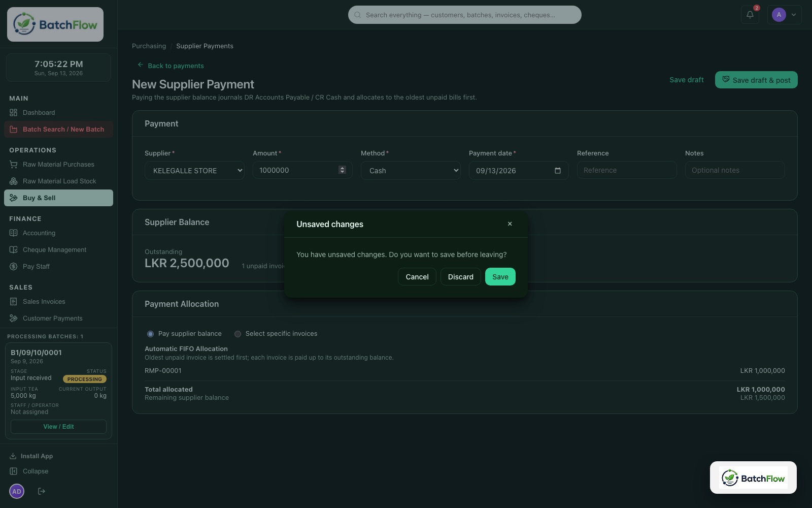Click the LKR 2,500,000 outstanding value

point(187,263)
